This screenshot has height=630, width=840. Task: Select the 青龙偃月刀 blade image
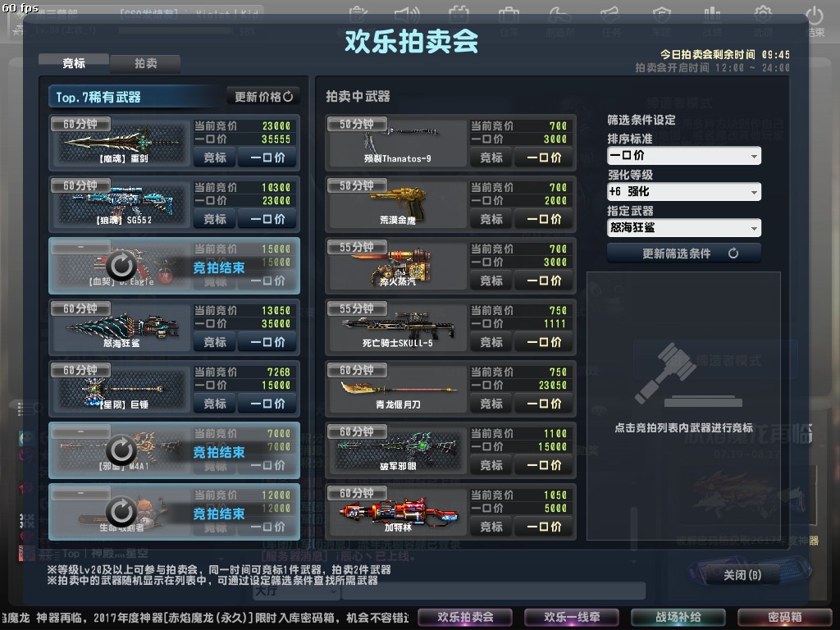point(398,389)
